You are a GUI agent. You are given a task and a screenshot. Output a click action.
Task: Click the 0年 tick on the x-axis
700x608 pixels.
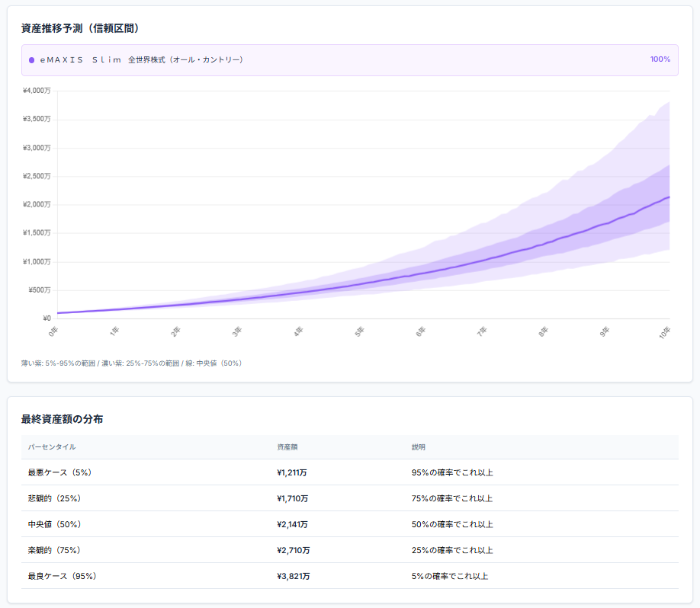coord(53,331)
